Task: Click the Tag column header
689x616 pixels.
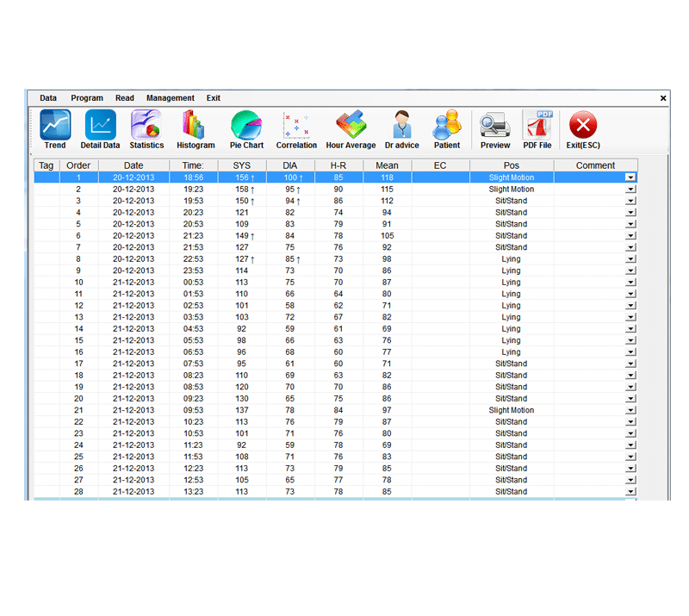Action: [47, 165]
